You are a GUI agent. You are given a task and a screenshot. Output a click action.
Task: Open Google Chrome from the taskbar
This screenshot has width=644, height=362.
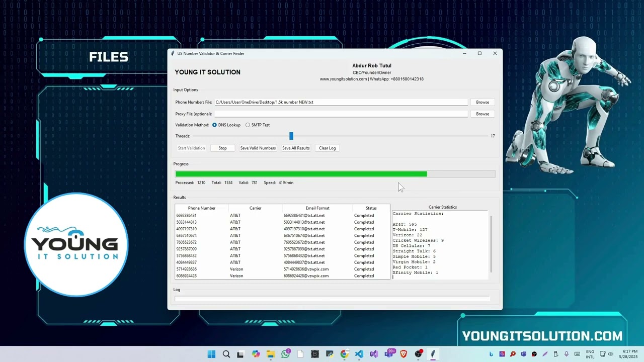coord(344,354)
